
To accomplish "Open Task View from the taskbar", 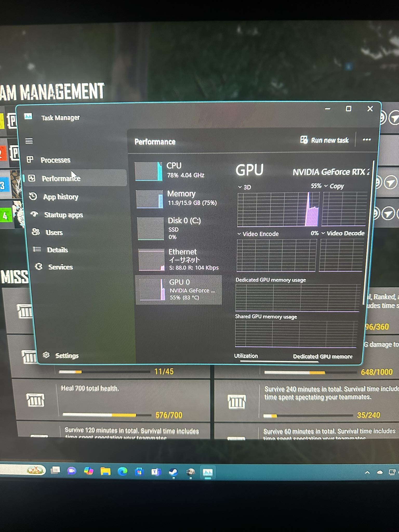I will (x=55, y=470).
